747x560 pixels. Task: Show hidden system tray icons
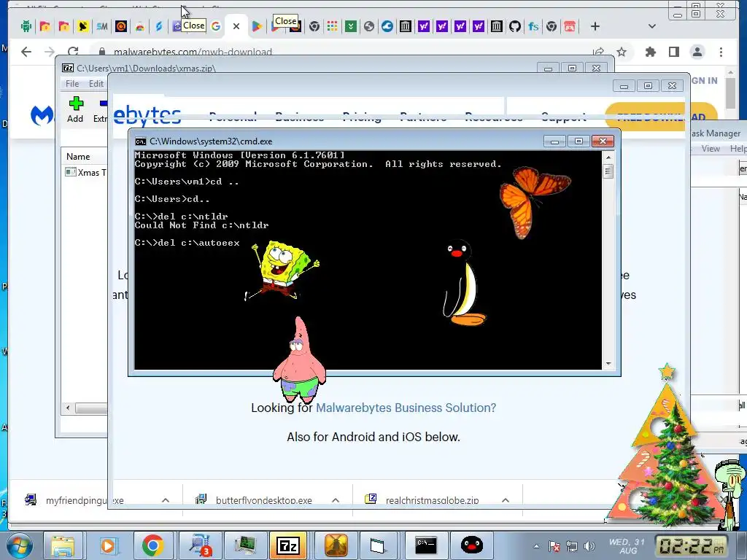[536, 546]
